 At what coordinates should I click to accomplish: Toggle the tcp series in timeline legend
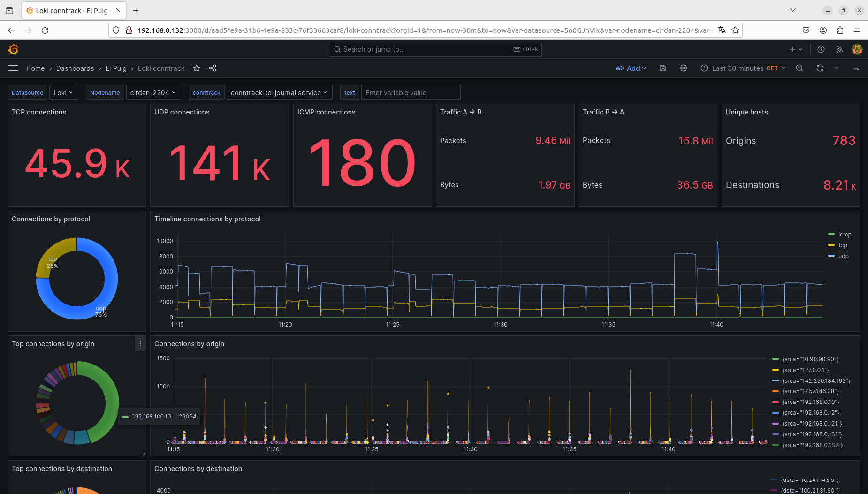point(842,245)
